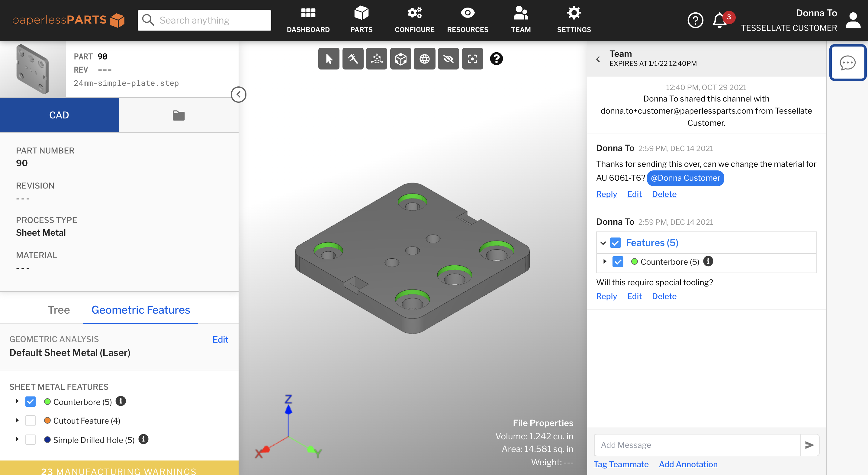Image resolution: width=868 pixels, height=475 pixels.
Task: Click the globe wireframe viewer icon
Action: pos(425,59)
